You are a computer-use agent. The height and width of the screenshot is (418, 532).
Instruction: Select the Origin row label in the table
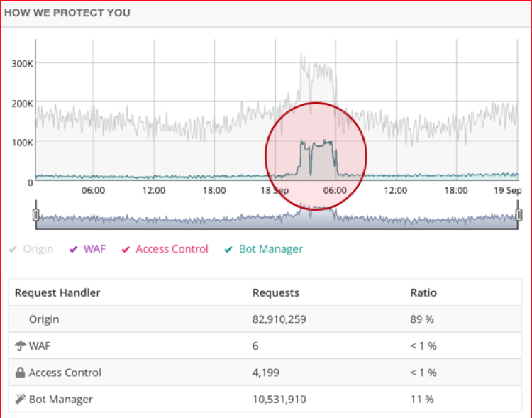(x=44, y=319)
